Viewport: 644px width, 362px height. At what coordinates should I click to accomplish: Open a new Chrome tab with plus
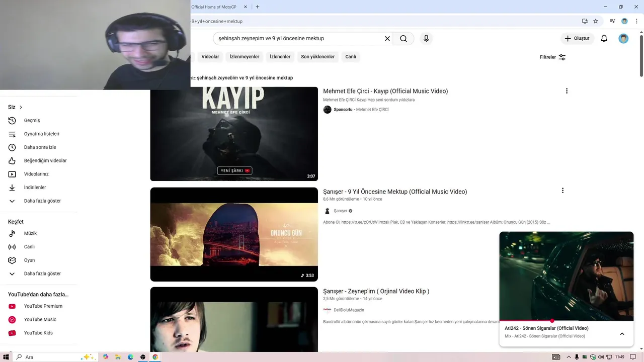tap(258, 7)
